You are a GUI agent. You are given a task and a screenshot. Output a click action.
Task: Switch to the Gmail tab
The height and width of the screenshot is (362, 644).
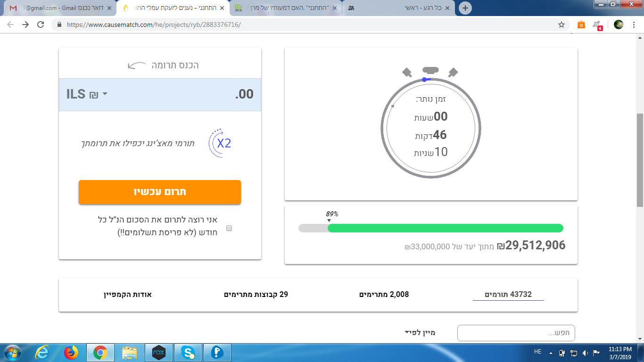(x=57, y=8)
